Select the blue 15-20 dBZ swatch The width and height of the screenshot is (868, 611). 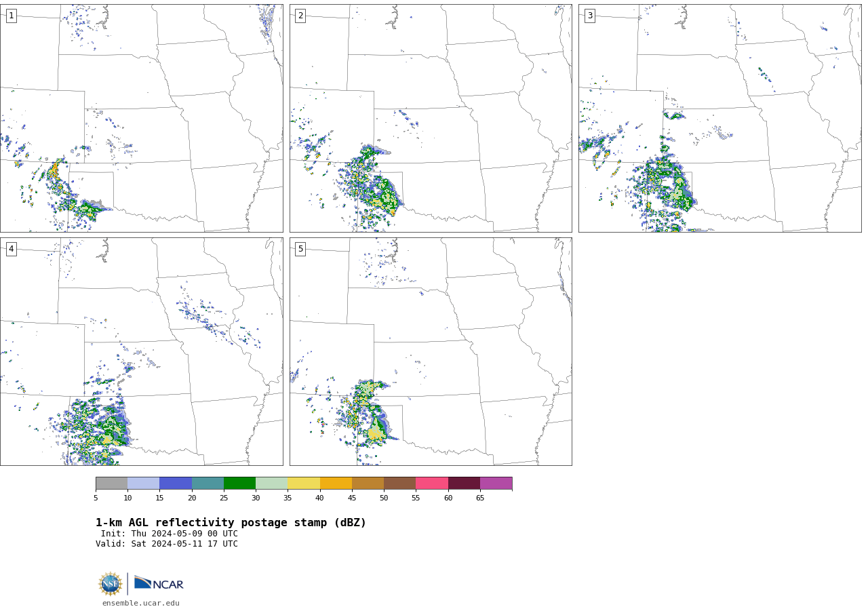pos(176,484)
